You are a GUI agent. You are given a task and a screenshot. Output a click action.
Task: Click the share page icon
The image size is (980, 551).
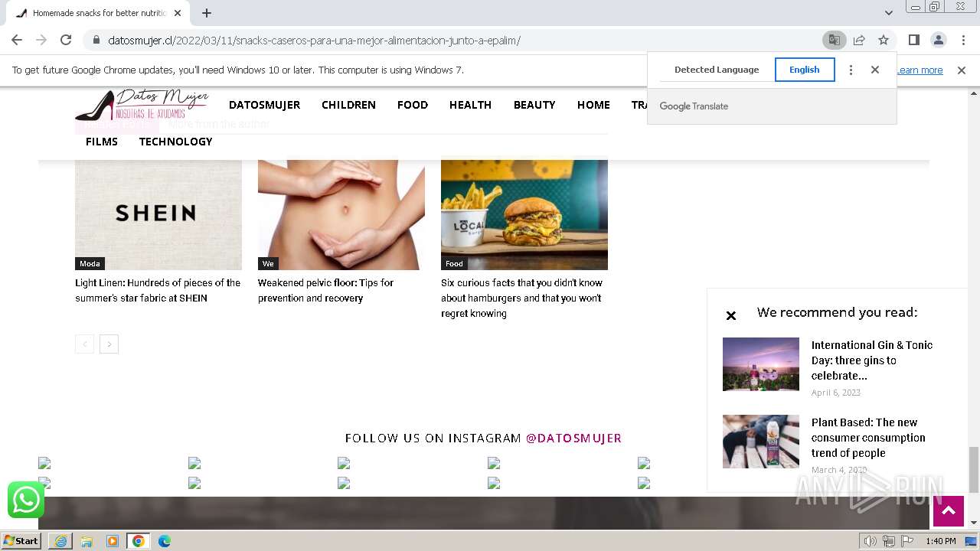tap(859, 40)
